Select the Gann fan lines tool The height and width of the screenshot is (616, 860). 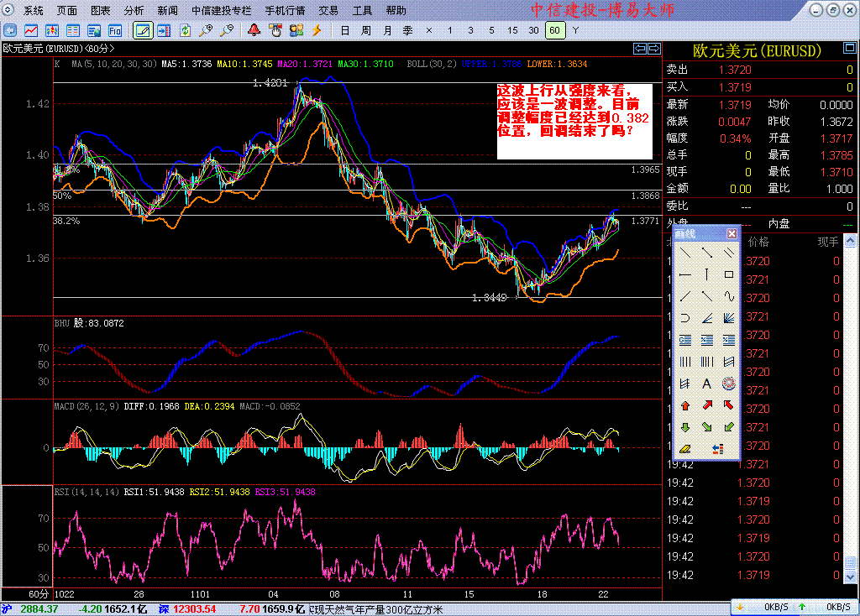coord(729,318)
